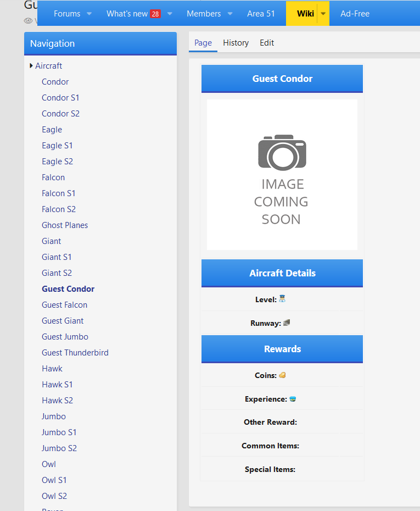Click the Runway: label
Viewport: 420px width, 511px height.
point(266,323)
